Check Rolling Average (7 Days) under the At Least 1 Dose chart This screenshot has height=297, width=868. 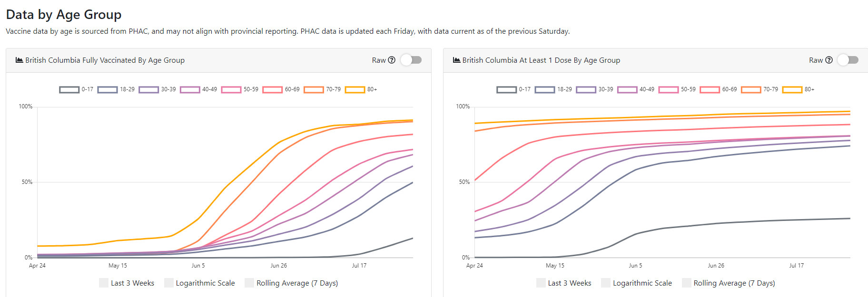click(x=687, y=283)
